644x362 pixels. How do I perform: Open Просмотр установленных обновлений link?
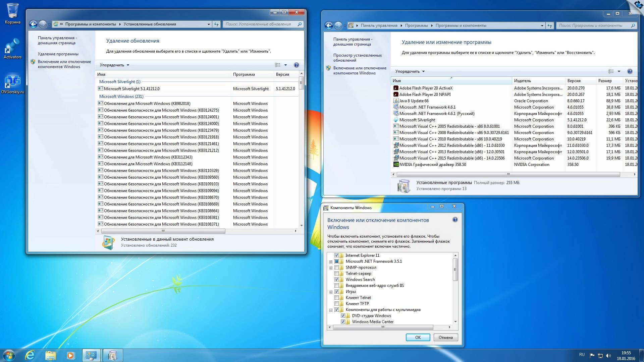pyautogui.click(x=357, y=58)
